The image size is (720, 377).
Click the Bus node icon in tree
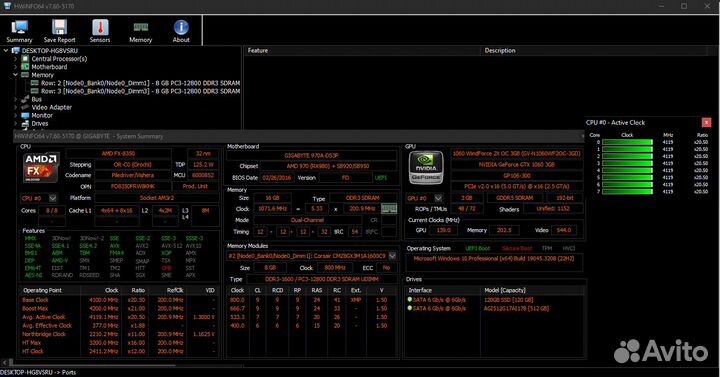pos(25,99)
